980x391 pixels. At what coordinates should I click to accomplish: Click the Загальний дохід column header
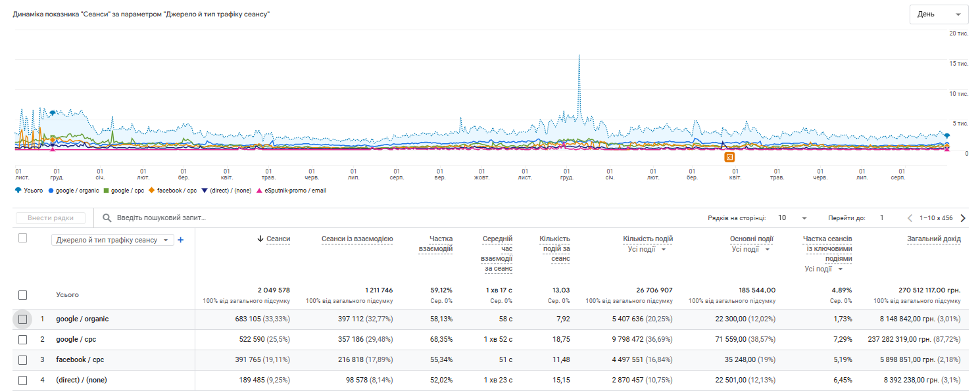[x=933, y=239]
